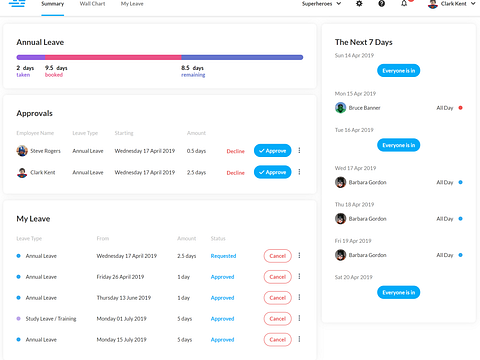Click the Employee Name column header

(35, 133)
